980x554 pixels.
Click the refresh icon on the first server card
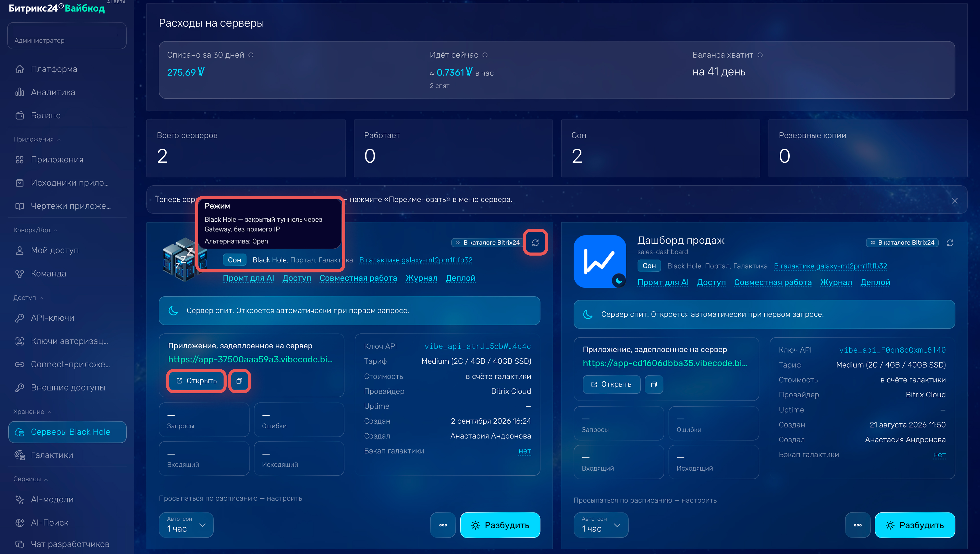pos(535,243)
